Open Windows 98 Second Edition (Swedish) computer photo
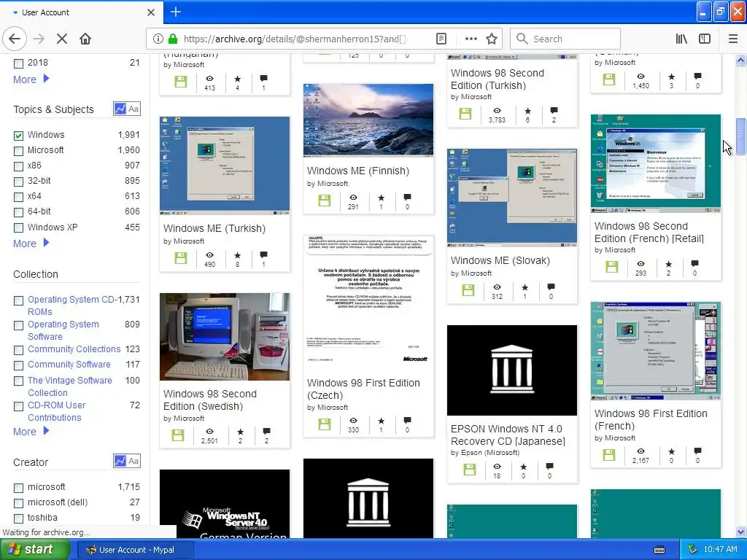Screen dimensions: 747x560 pyautogui.click(x=225, y=337)
